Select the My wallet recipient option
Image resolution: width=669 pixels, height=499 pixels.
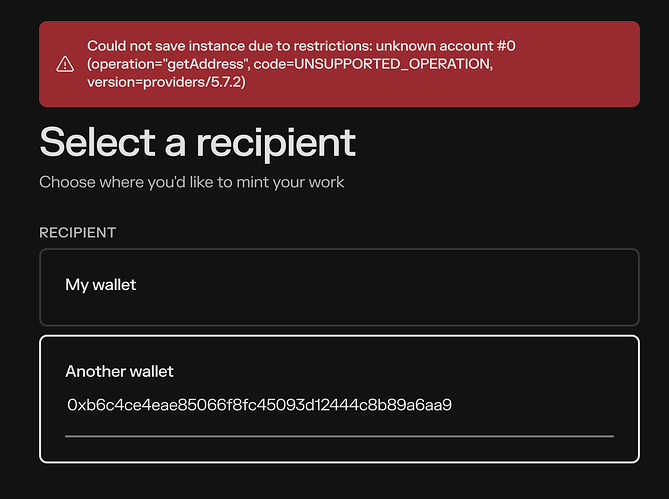tap(339, 287)
